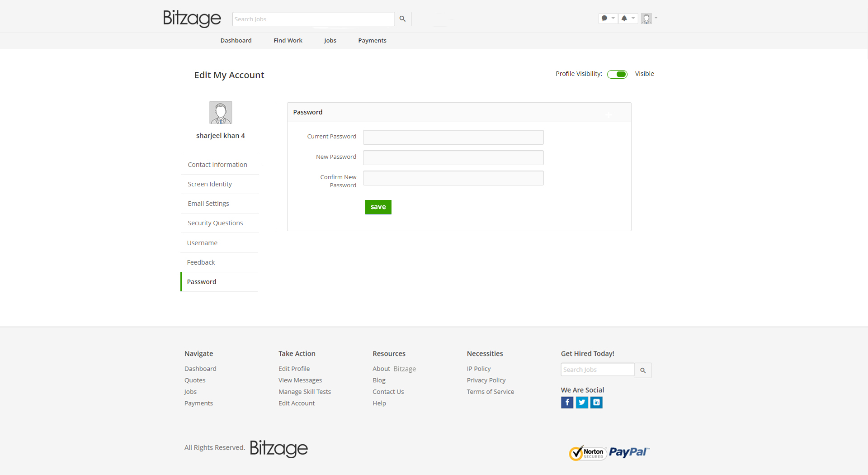Open the Payments menu in top navigation
868x475 pixels.
coord(372,40)
